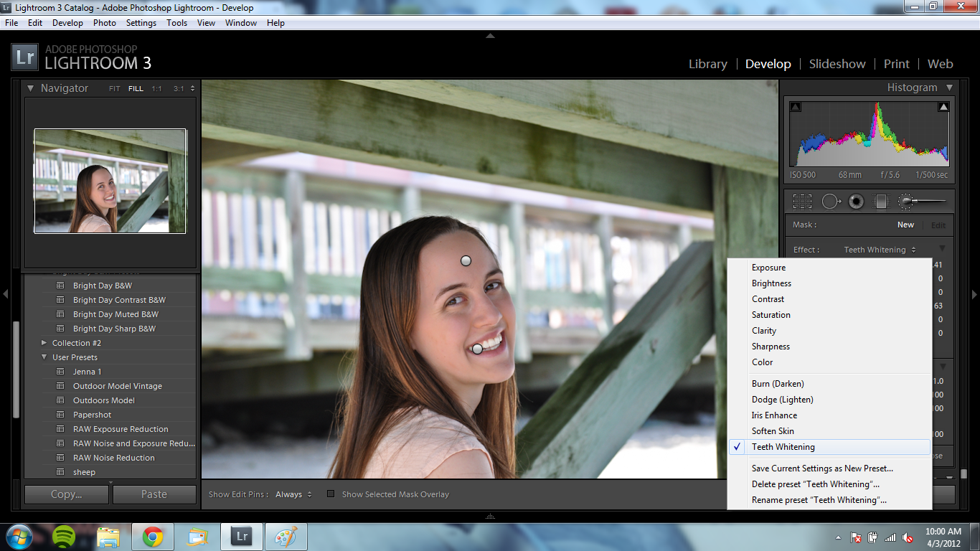The height and width of the screenshot is (551, 980).
Task: Select the Crop Overlay tool
Action: point(802,202)
